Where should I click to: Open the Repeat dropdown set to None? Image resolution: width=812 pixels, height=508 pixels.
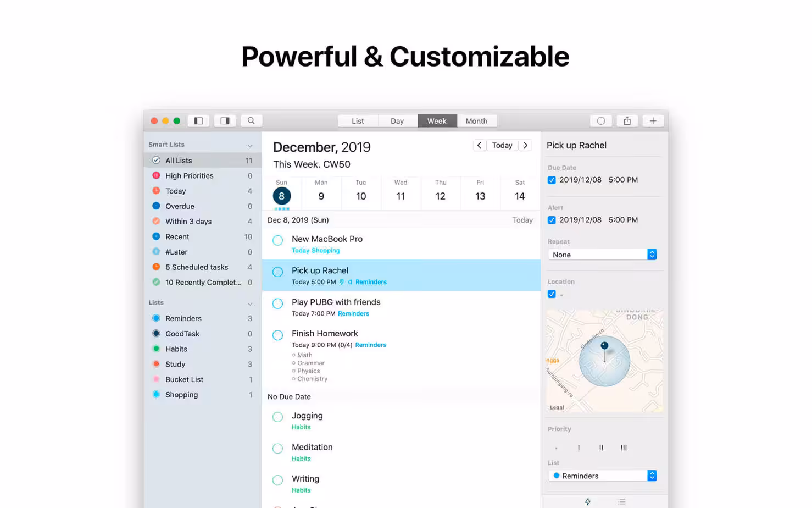point(602,255)
